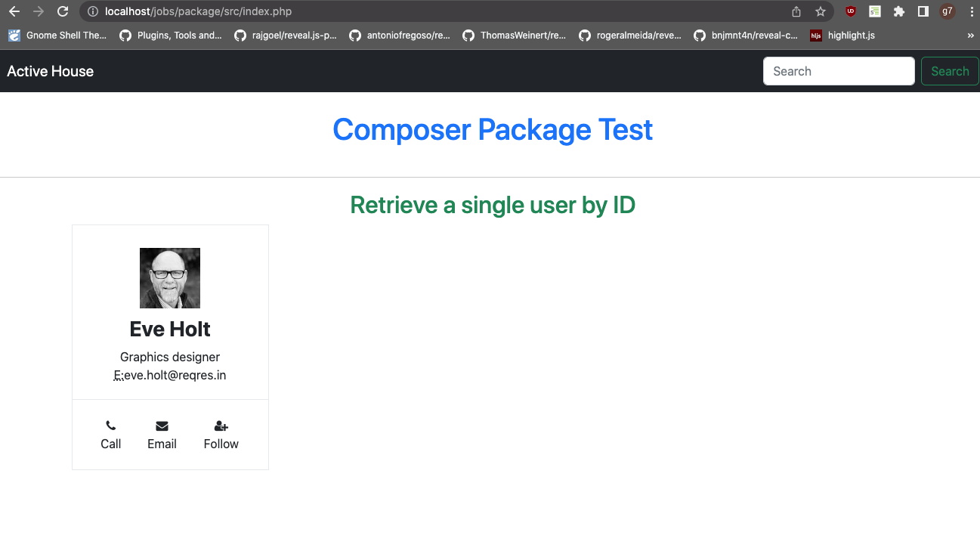This screenshot has width=980, height=551.
Task: Open the share icon in the address bar
Action: [x=796, y=11]
